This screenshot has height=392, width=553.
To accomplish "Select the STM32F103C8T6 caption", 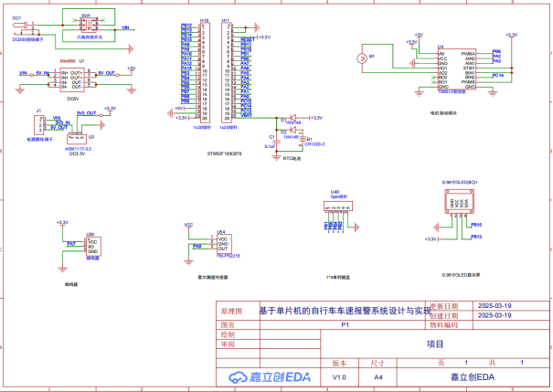I will pos(224,154).
